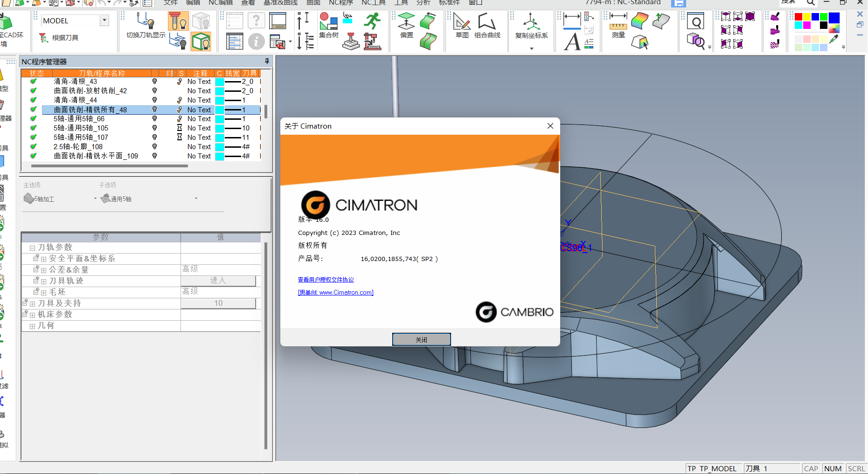The width and height of the screenshot is (868, 474).
Task: Click the toggle toolpath display icon (切换刀轨显示)
Action: [x=146, y=26]
